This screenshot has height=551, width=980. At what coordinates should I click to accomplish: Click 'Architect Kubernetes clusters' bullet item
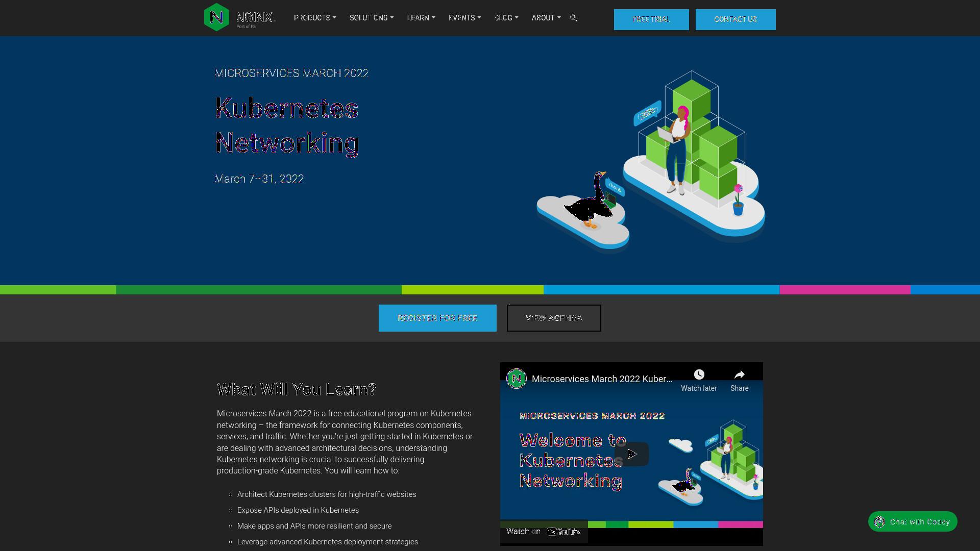click(x=327, y=494)
